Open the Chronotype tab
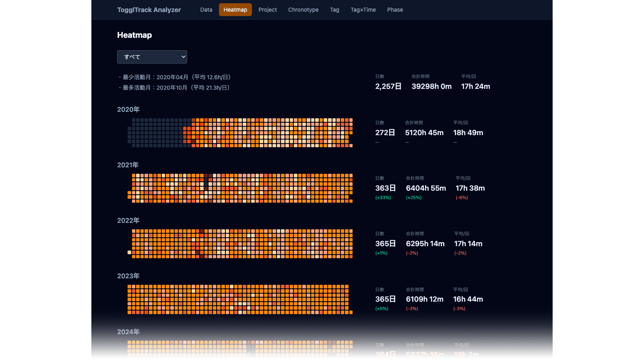The image size is (644, 362). [303, 10]
